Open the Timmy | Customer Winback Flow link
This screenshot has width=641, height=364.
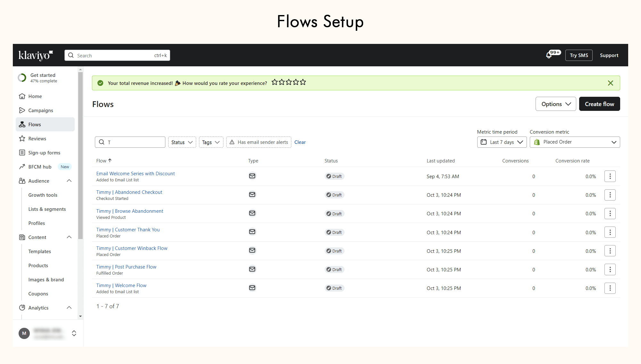tap(132, 248)
